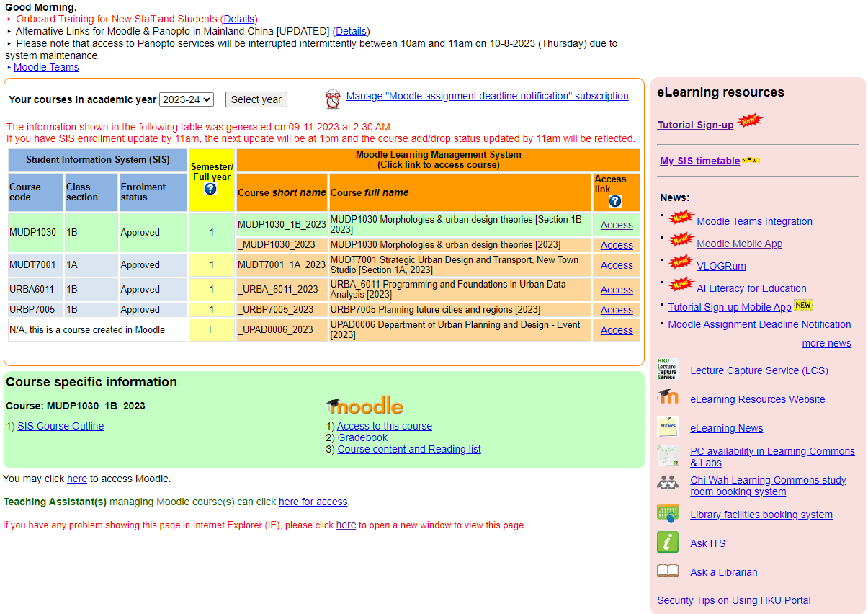
Task: Click the Library facilities booking calendar icon
Action: tap(667, 513)
